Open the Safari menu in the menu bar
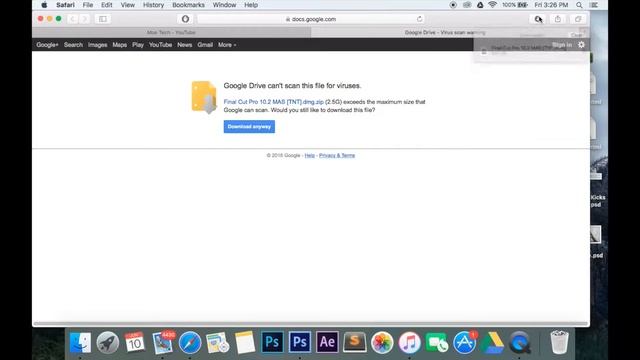The height and width of the screenshot is (360, 640). pyautogui.click(x=65, y=5)
